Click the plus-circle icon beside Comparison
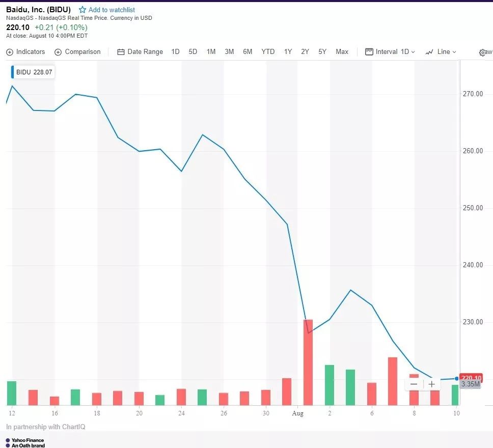This screenshot has height=448, width=493. pos(58,52)
